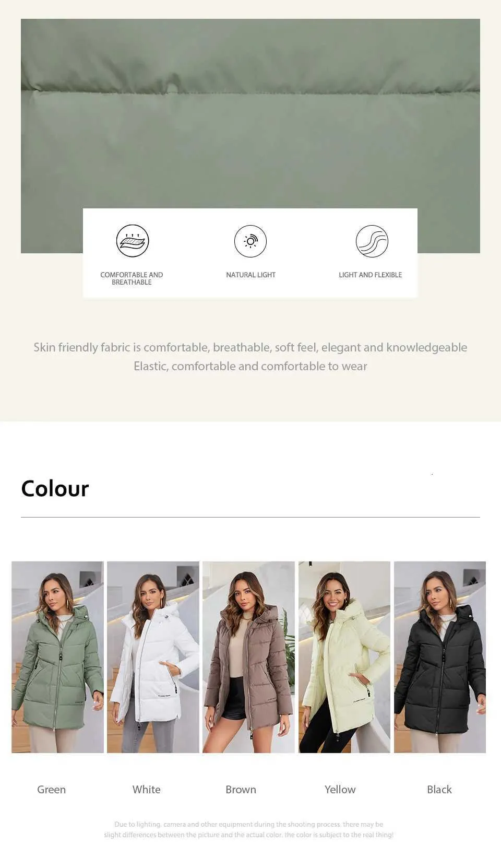Screen dimensions: 501x868
Task: Click the Yellow colour label
Action: tap(340, 789)
